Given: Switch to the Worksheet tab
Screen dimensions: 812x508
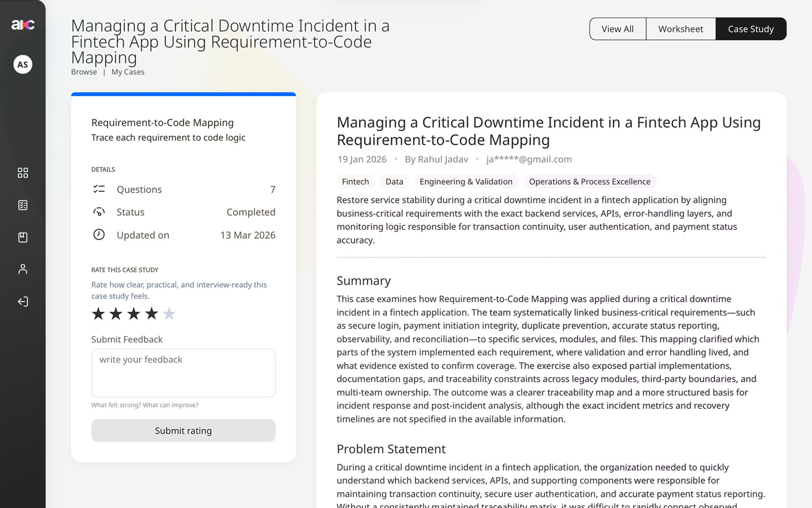Looking at the screenshot, I should click(680, 29).
